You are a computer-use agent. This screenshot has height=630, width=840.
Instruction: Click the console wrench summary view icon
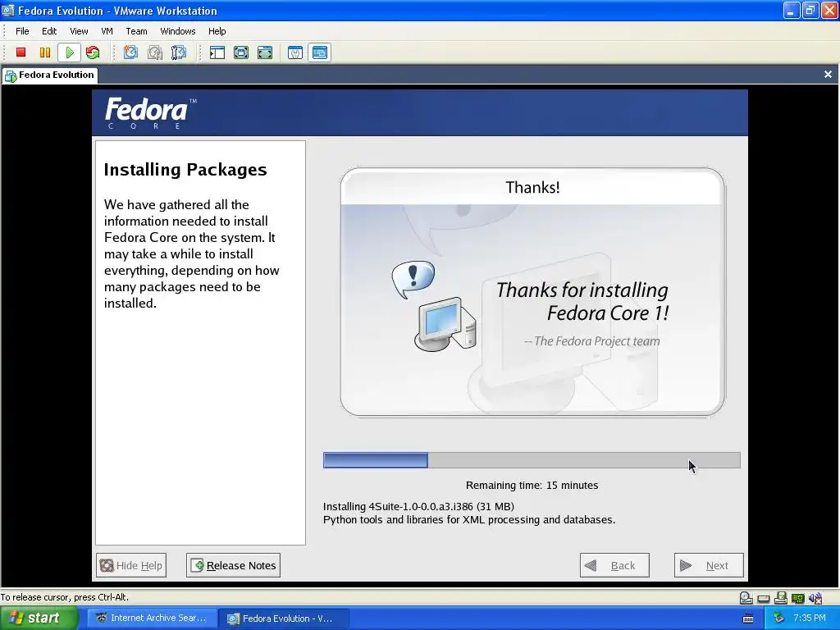[x=295, y=52]
